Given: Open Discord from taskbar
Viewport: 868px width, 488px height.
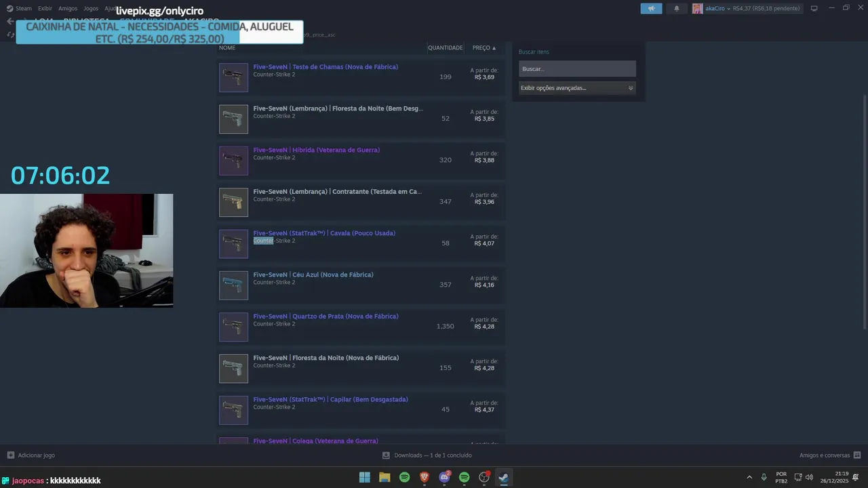Looking at the screenshot, I should 445,477.
